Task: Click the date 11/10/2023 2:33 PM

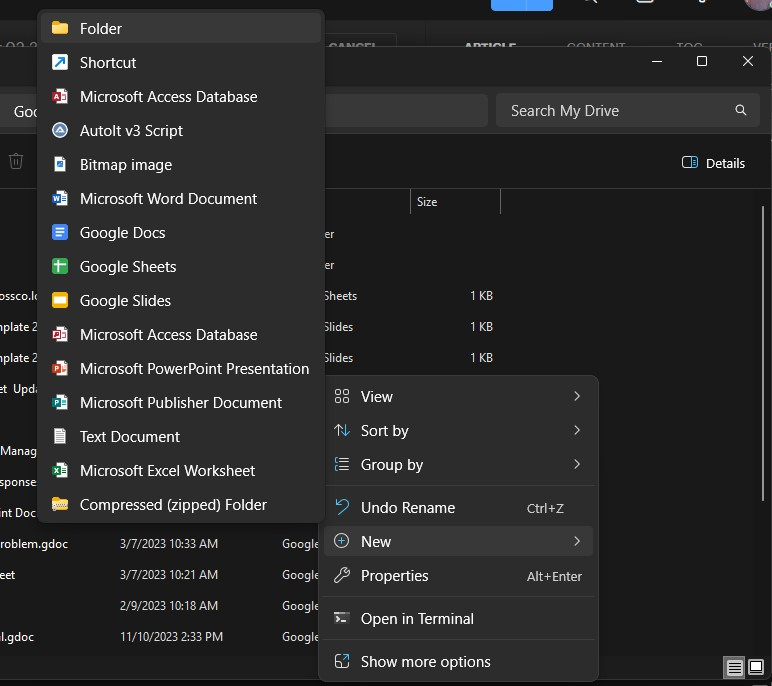Action: pos(171,636)
